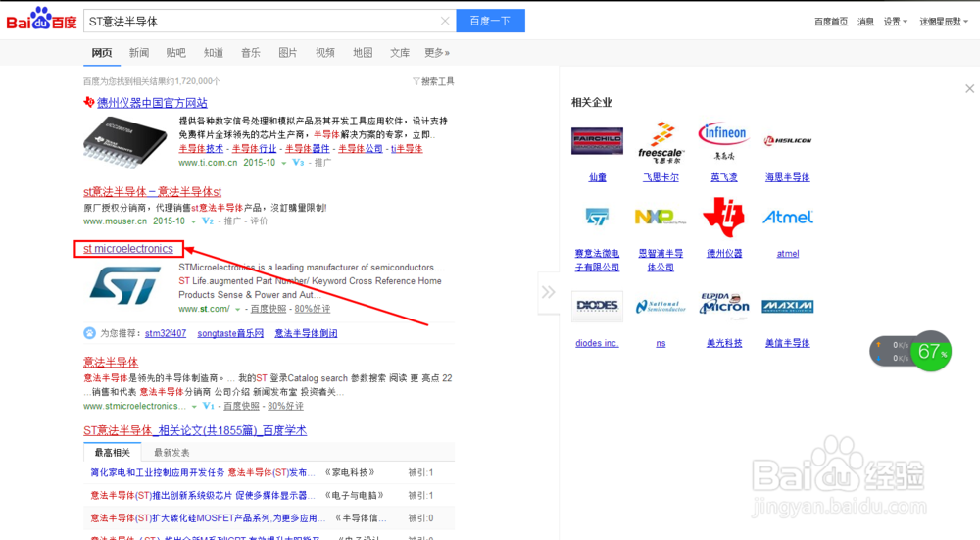Open the Texas Instruments red logo
Image resolution: width=980 pixels, height=540 pixels.
tap(724, 218)
